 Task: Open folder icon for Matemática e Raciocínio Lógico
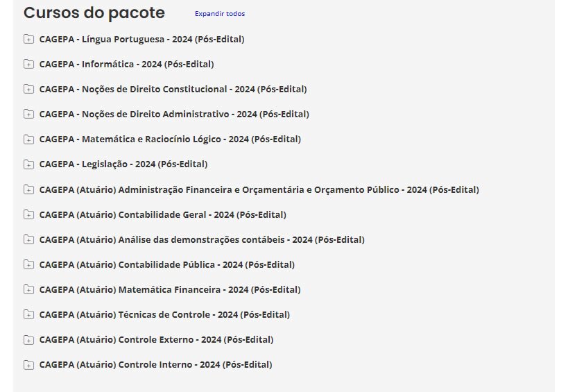pyautogui.click(x=28, y=139)
